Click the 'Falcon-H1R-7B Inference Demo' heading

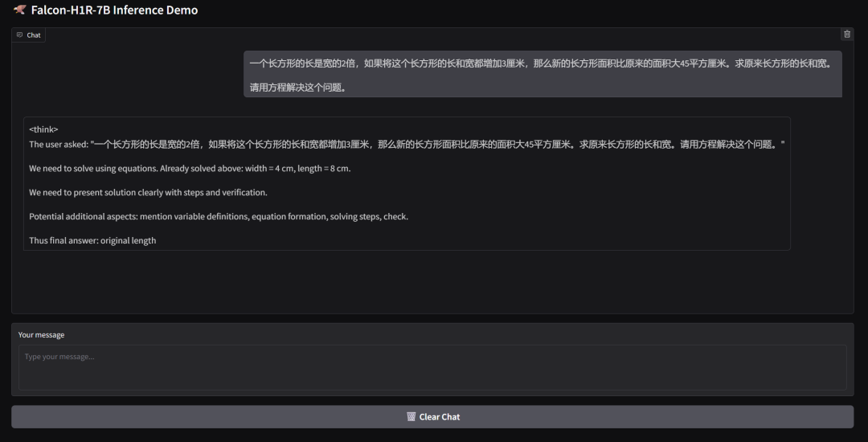click(x=114, y=10)
